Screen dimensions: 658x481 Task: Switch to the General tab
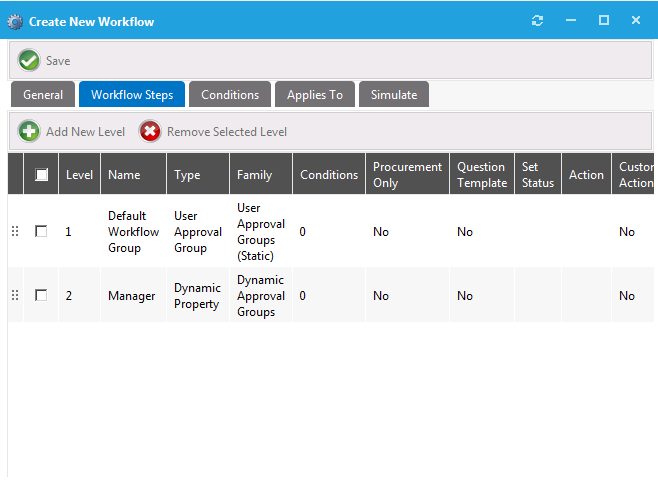(43, 95)
